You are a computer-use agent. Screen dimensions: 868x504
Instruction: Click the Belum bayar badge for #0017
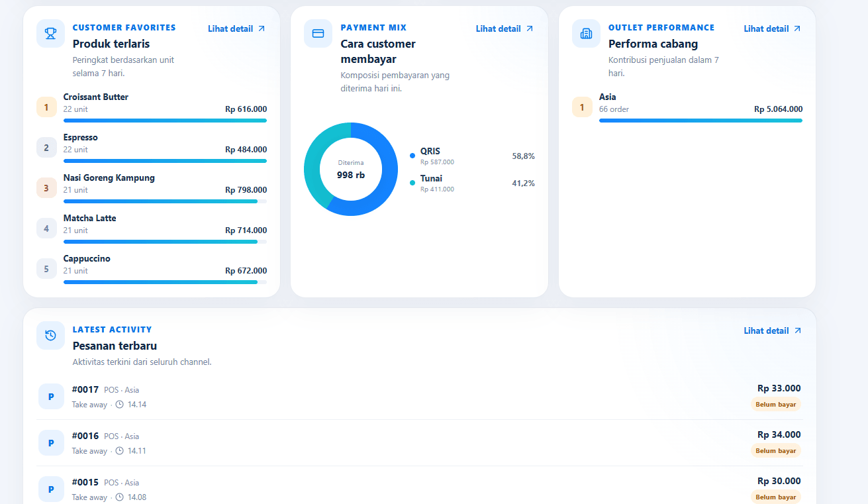(776, 405)
